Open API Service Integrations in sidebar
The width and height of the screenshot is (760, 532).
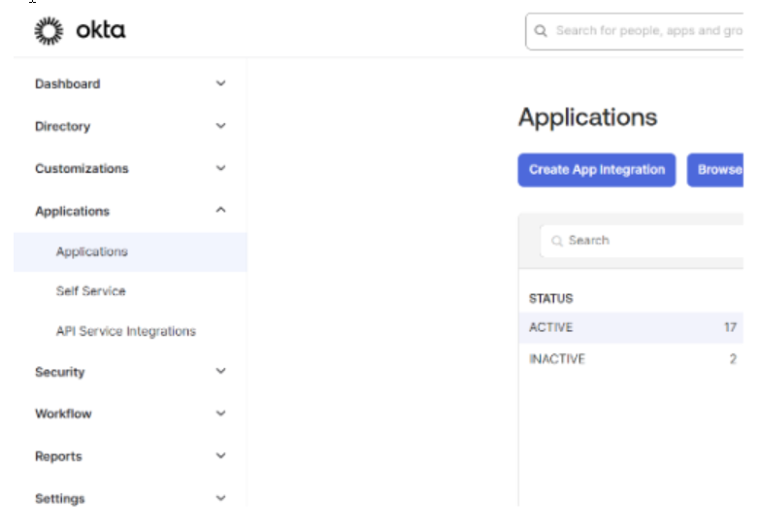125,331
